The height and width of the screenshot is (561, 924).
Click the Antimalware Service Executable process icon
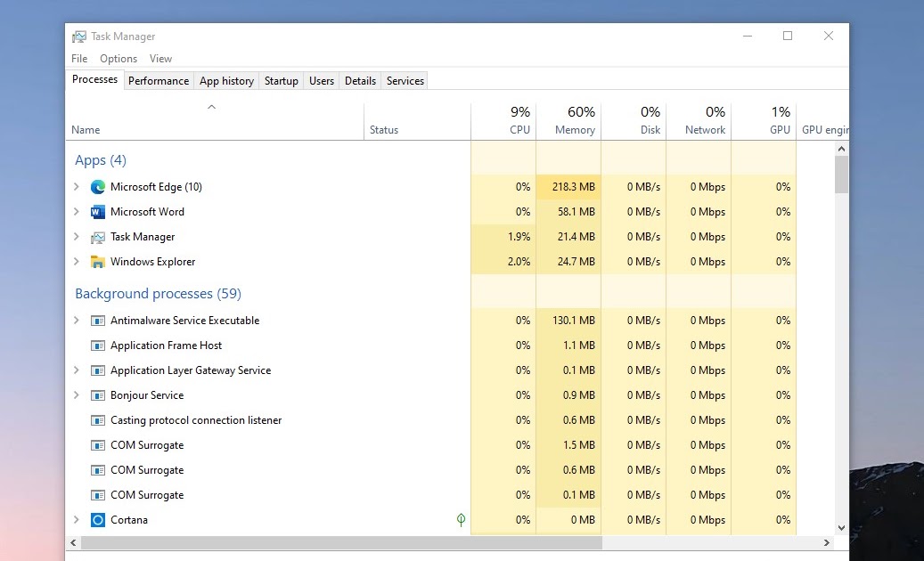click(x=98, y=320)
